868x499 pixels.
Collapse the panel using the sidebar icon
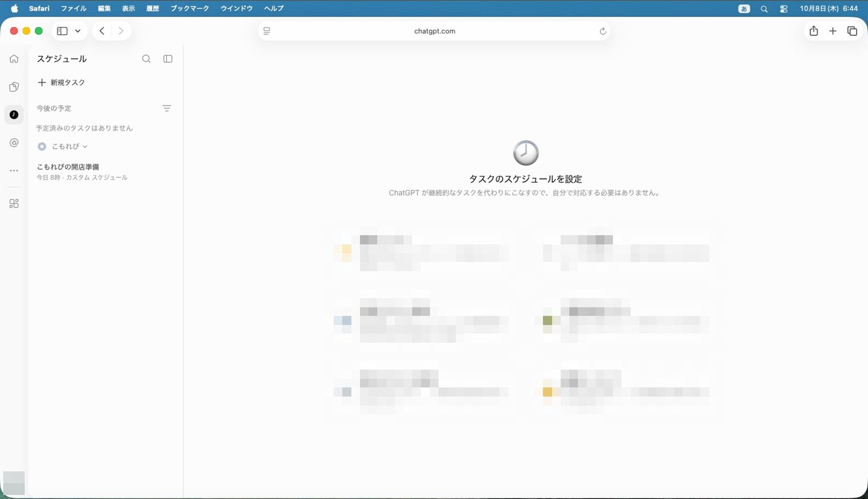[168, 59]
